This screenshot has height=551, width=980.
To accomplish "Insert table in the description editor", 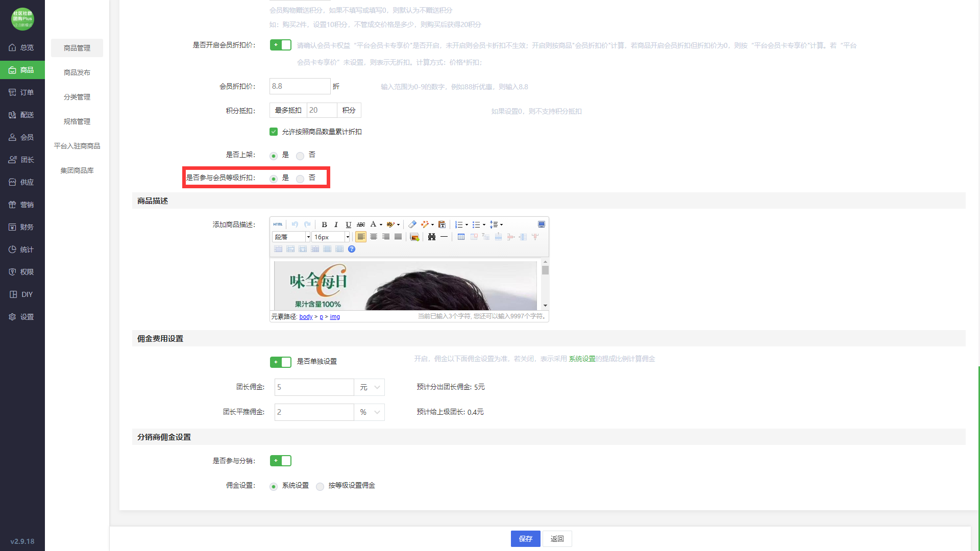I will point(461,237).
